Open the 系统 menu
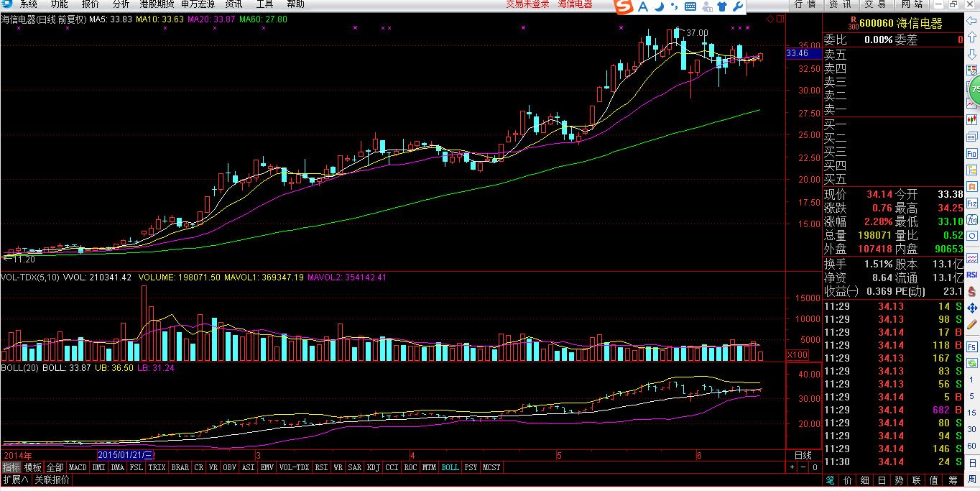980x491 pixels. coord(29,4)
